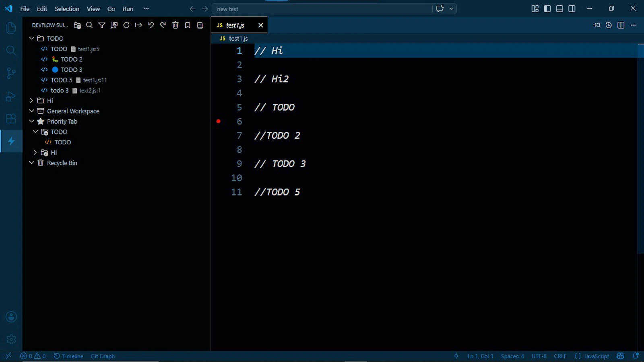
Task: Click the Timeline status bar button
Action: point(69,356)
